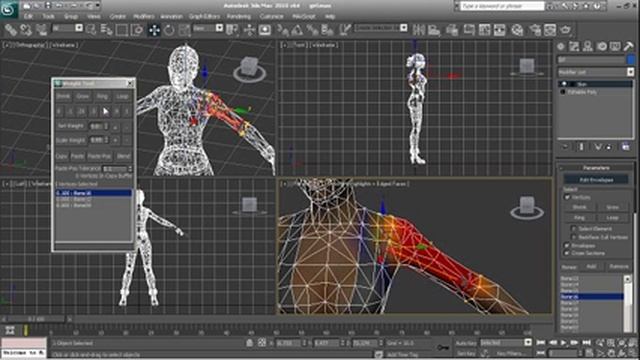Toggle the Cross Sections checkbox
Viewport: 640px width, 360px height.
tap(567, 253)
